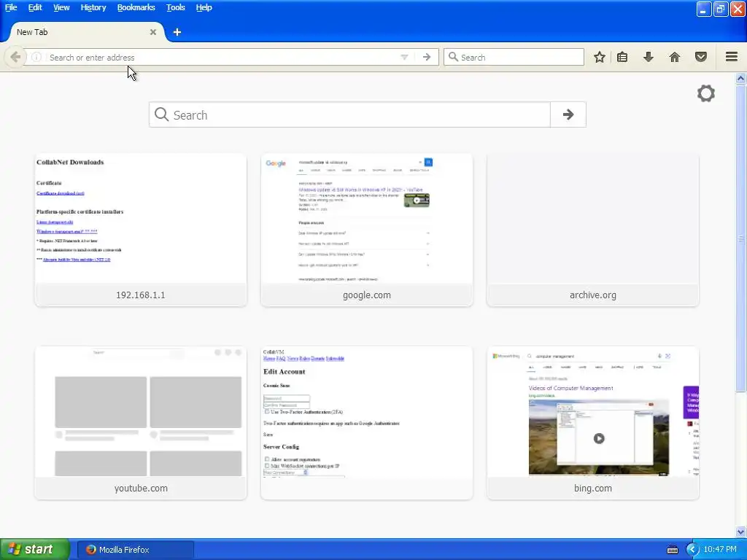747x560 pixels.
Task: Click the scrollbar down arrow
Action: (740, 532)
